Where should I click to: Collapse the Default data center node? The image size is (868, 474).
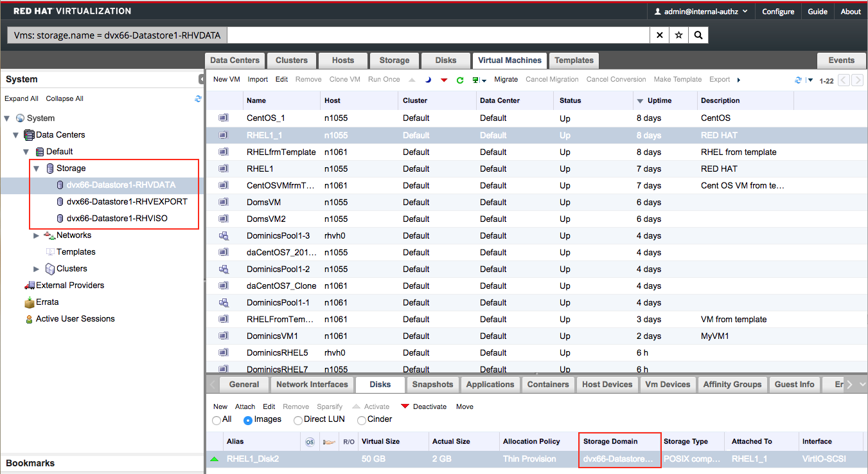tap(26, 152)
